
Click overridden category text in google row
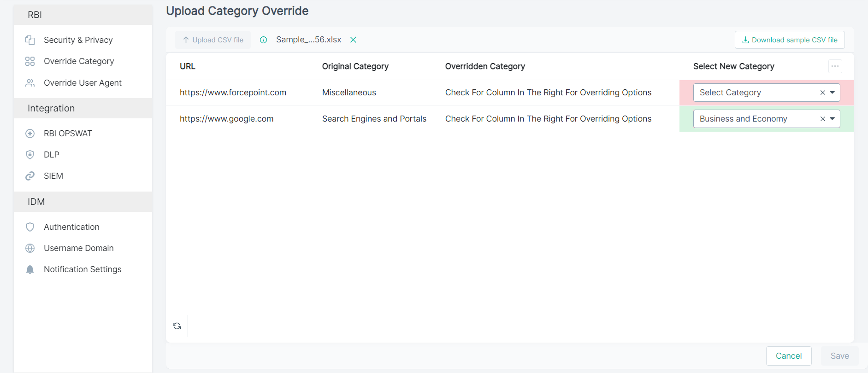coord(549,119)
